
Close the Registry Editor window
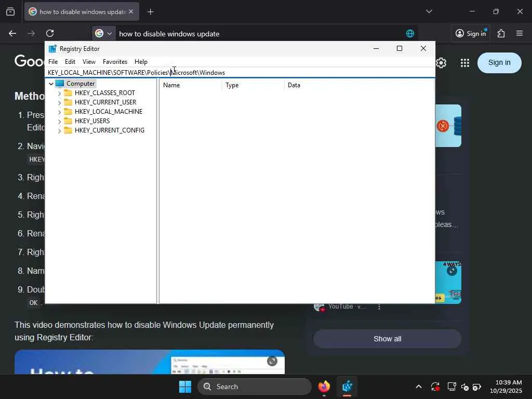pos(423,48)
